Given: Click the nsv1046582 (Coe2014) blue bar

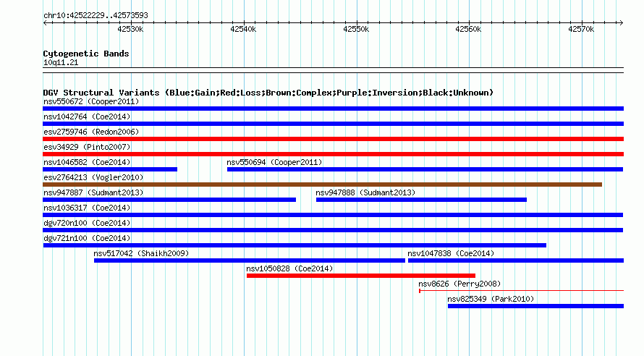Looking at the screenshot, I should [110, 169].
